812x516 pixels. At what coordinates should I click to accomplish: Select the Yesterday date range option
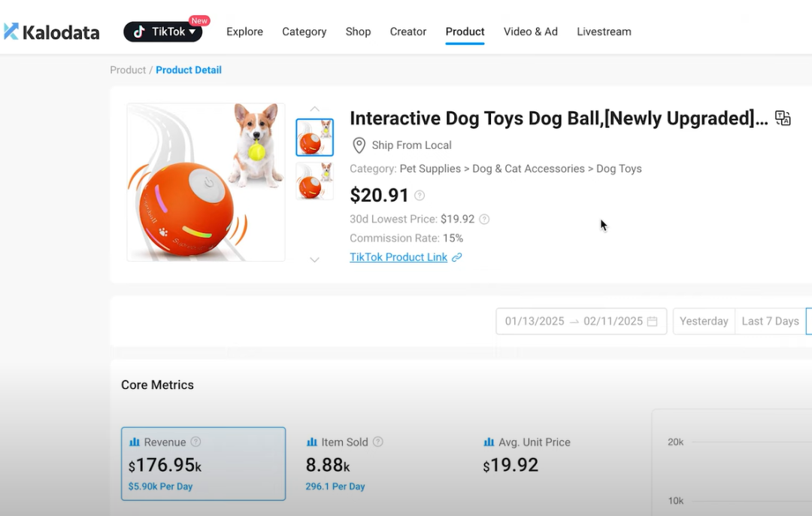pos(704,321)
